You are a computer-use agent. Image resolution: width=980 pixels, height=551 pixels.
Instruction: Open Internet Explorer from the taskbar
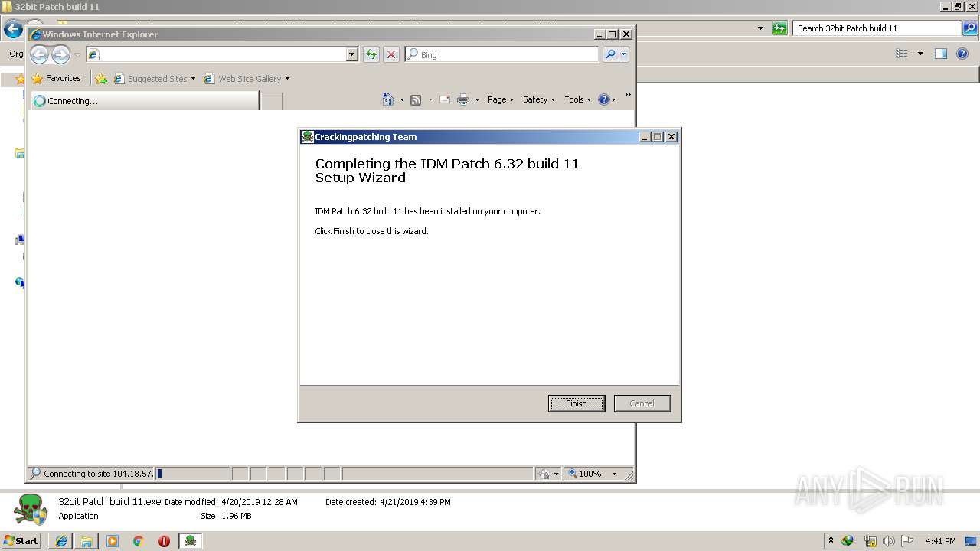61,541
